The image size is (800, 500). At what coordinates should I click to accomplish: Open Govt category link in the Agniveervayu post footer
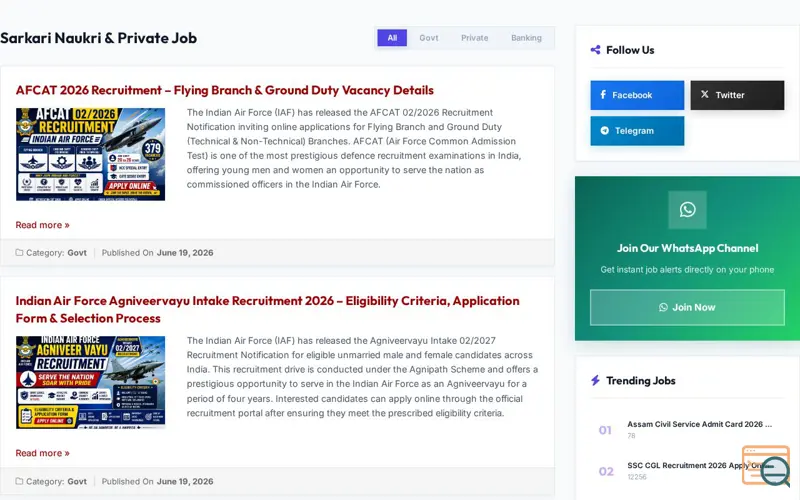click(x=77, y=481)
